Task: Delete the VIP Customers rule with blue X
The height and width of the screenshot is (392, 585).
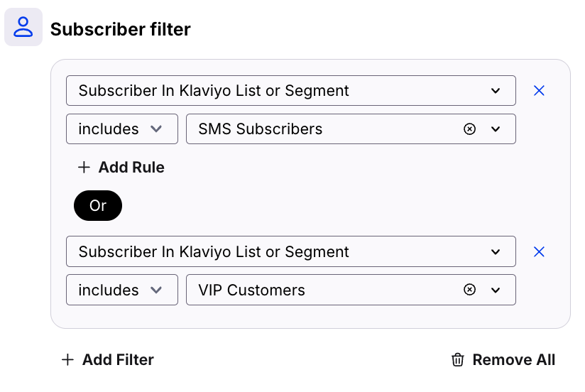Action: click(x=539, y=252)
